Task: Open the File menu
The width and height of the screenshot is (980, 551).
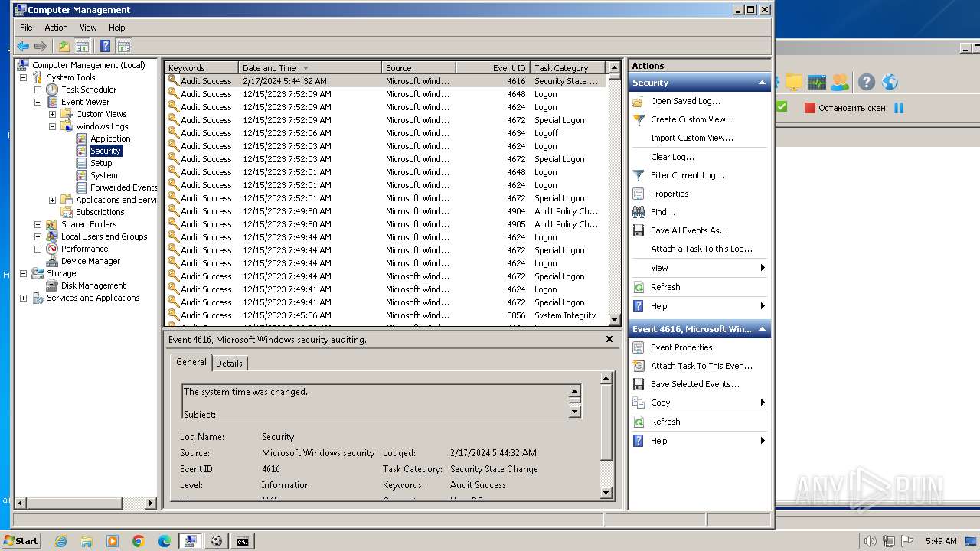Action: (26, 28)
